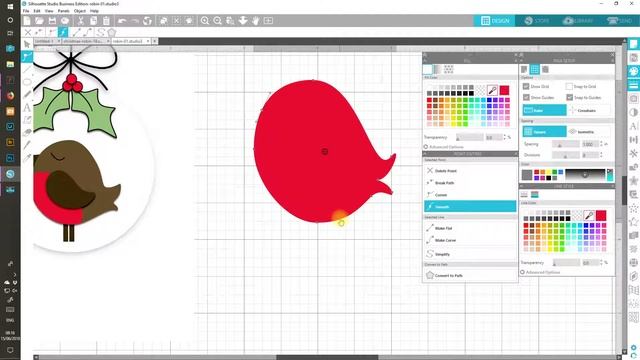
Task: Click the grid color gradient picker
Action: (585, 175)
